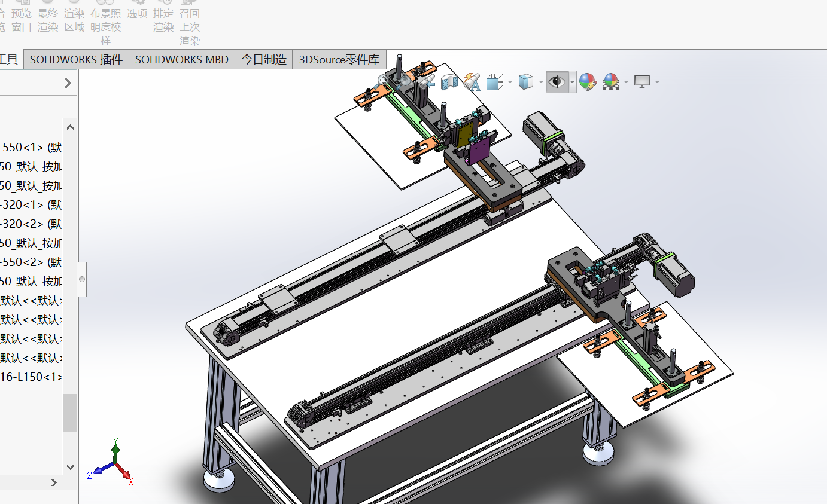827x504 pixels.
Task: Click the tree scrollbar down arrow
Action: point(70,467)
